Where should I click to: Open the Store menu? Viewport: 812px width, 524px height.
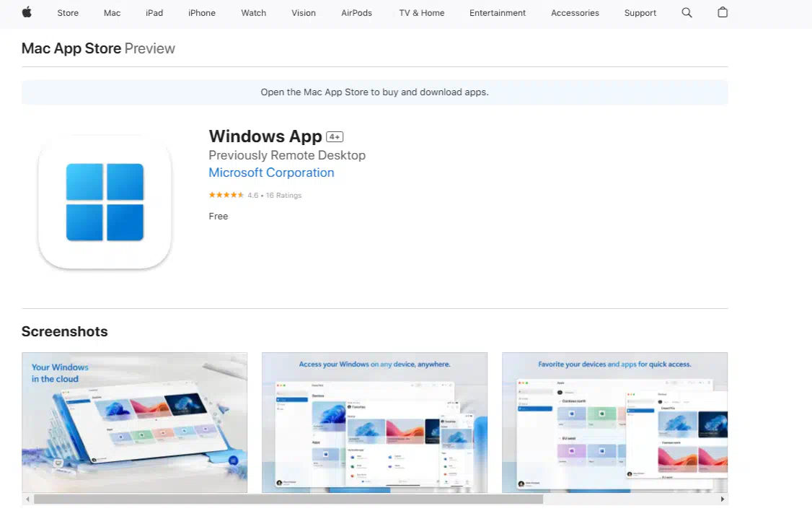tap(68, 13)
